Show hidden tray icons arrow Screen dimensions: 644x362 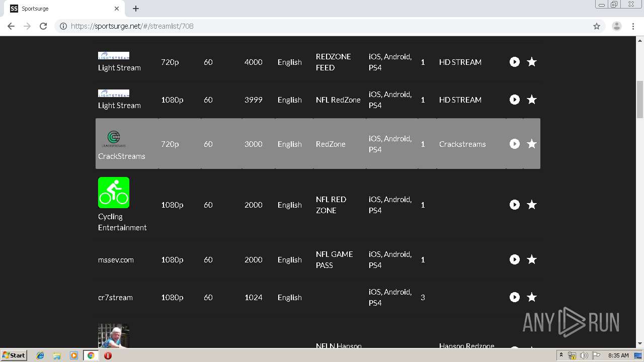coord(561,355)
